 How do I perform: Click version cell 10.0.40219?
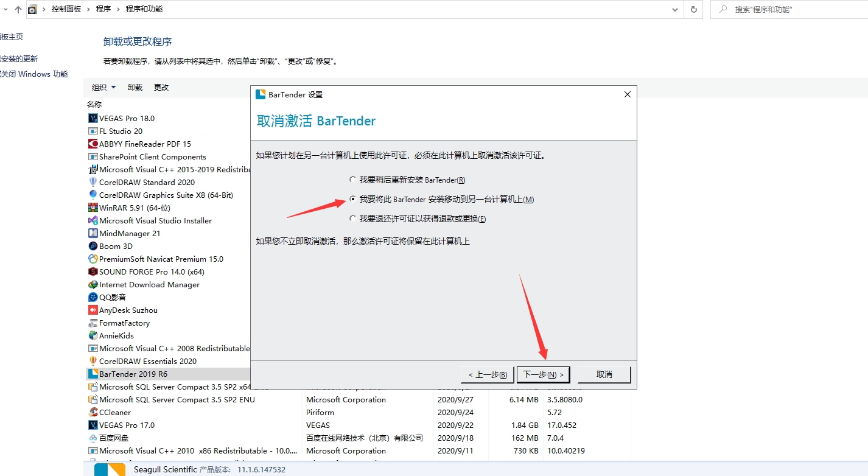pyautogui.click(x=566, y=450)
